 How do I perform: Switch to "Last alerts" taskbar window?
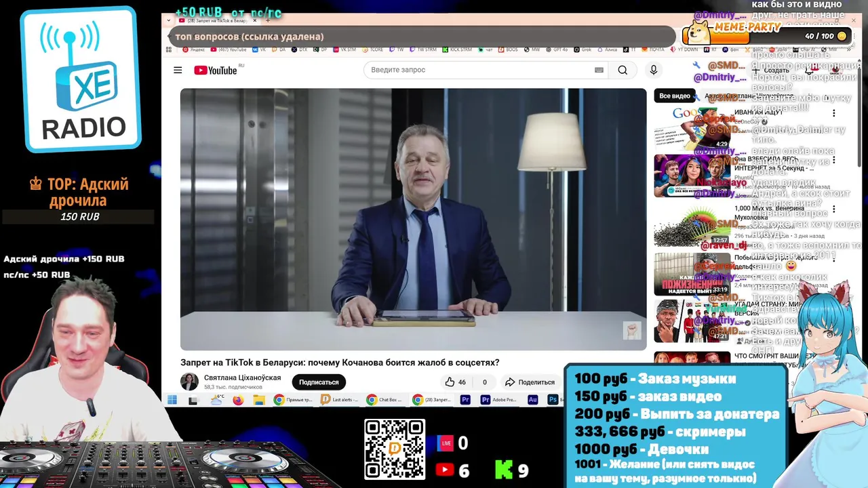(x=340, y=400)
